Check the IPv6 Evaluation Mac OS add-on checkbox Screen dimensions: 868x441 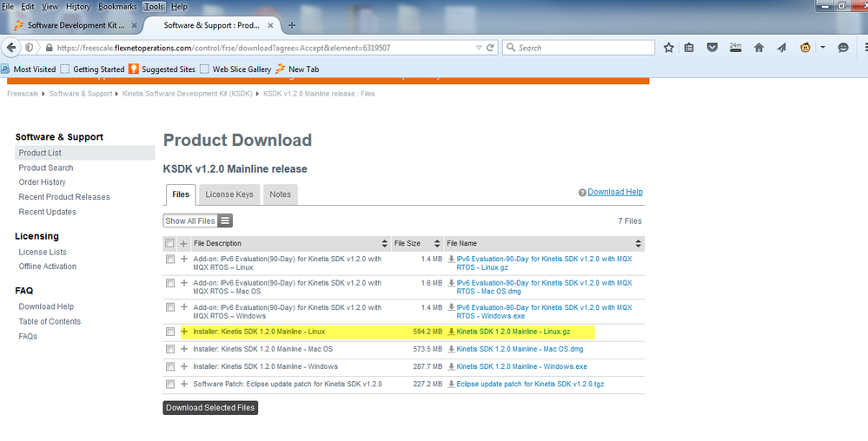coord(170,283)
